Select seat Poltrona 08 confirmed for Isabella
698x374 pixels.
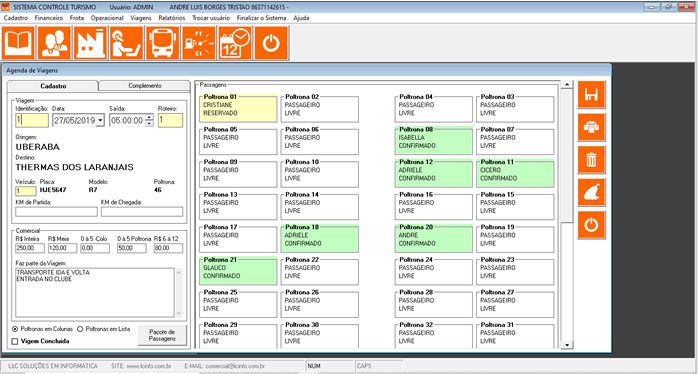(434, 142)
